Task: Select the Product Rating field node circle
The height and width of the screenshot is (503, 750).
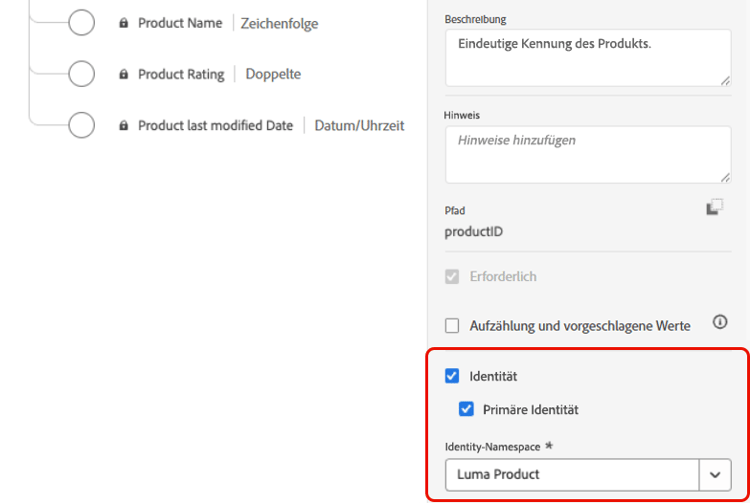Action: click(81, 74)
